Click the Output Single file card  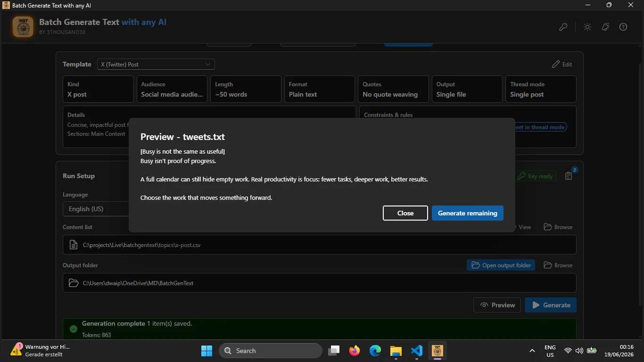click(x=467, y=89)
